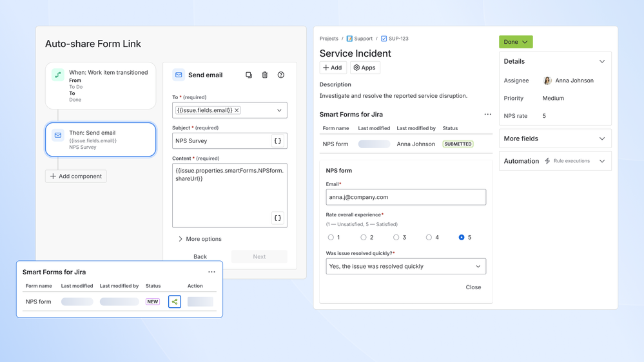Delete the Send email component via trash icon

(x=264, y=75)
